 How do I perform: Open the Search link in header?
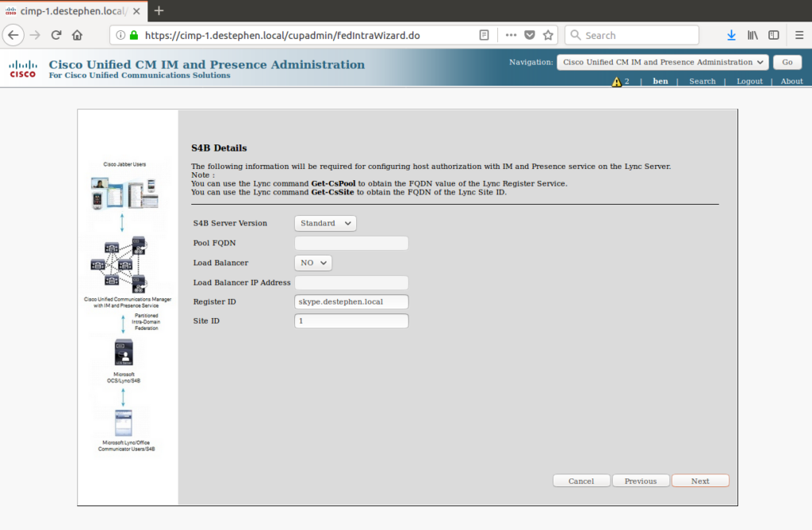point(703,82)
